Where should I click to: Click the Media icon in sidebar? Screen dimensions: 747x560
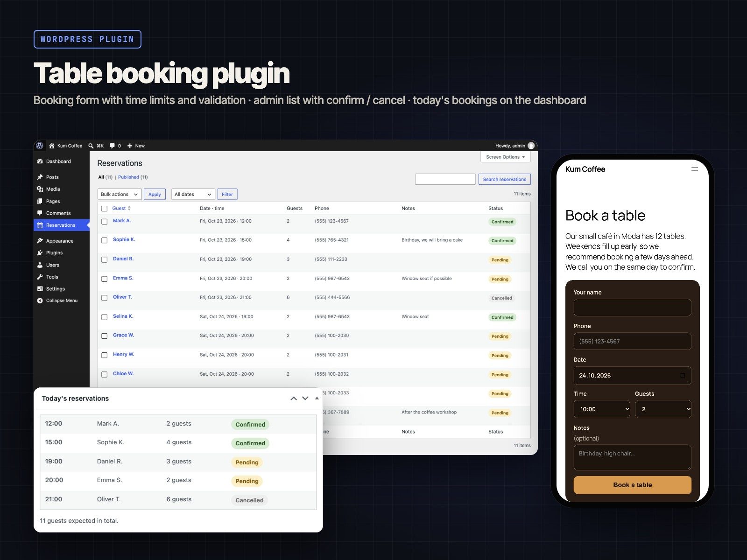coord(40,189)
